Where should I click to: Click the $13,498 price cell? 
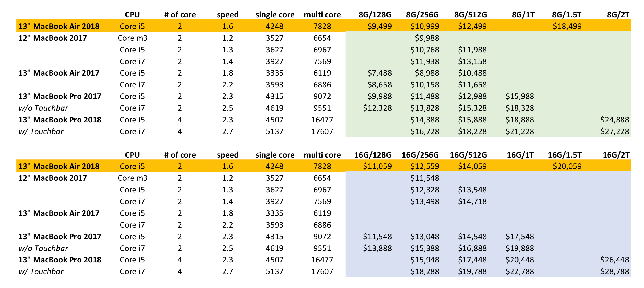[x=425, y=201]
